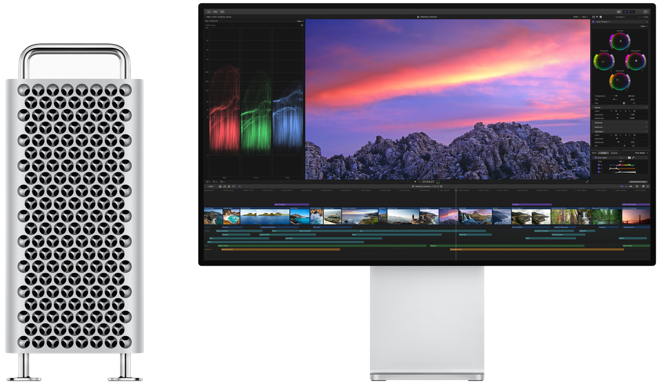Click the button at inspector bottom right
The height and width of the screenshot is (387, 660).
638,182
